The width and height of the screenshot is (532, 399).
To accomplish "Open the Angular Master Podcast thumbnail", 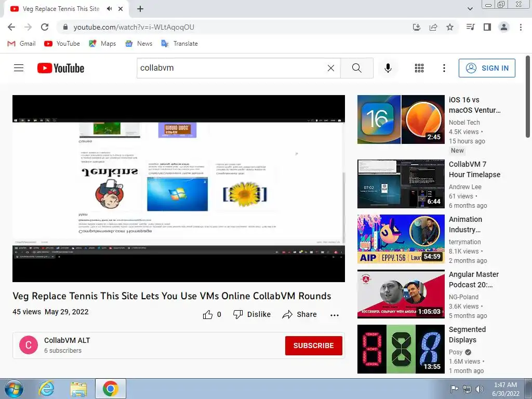I will click(401, 294).
